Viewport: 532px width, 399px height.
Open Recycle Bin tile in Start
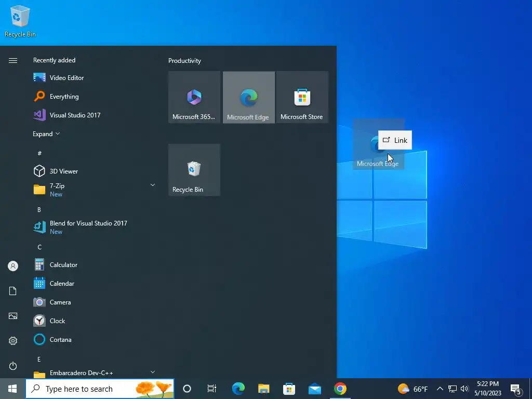click(x=194, y=170)
